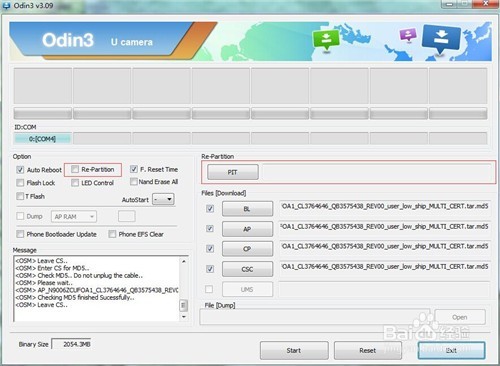Screen dimensions: 500x366
Task: Click 'Enter CS for MD5..' log line
Action: click(52, 268)
